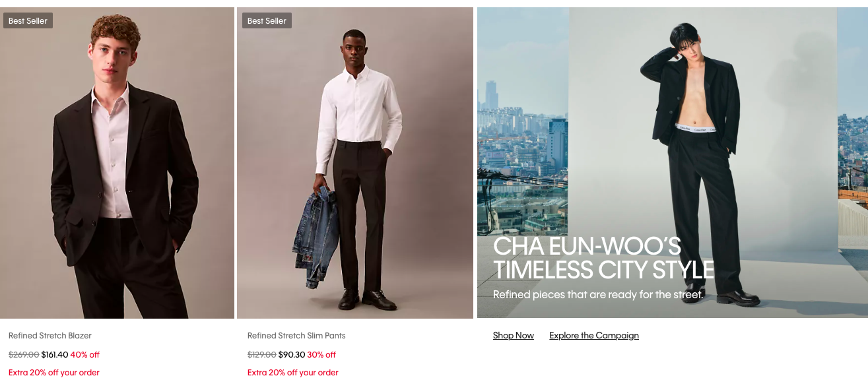The width and height of the screenshot is (868, 380).
Task: Click the 40% off discount label
Action: click(85, 355)
